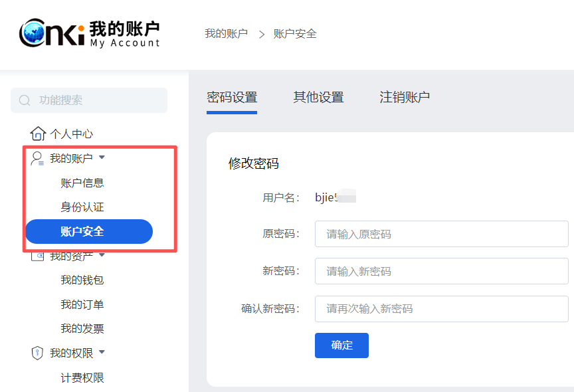
Task: Click the 确认新密码 input field
Action: click(441, 308)
